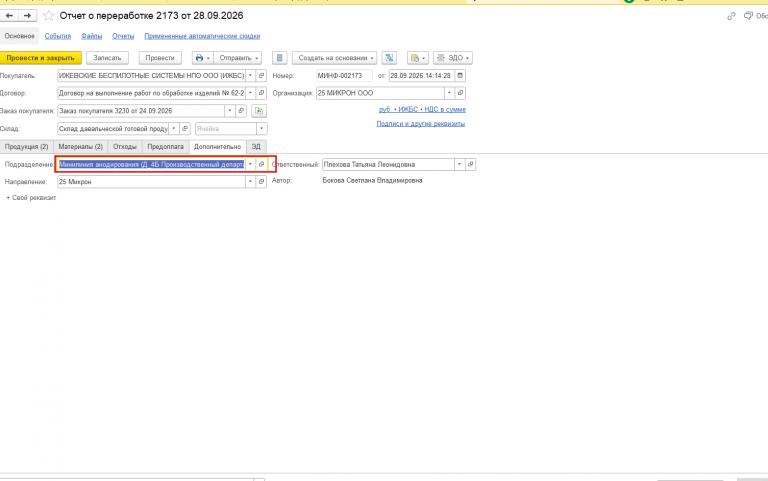Expand the Заказ покупателя dropdown list
The height and width of the screenshot is (481, 768).
pos(230,111)
